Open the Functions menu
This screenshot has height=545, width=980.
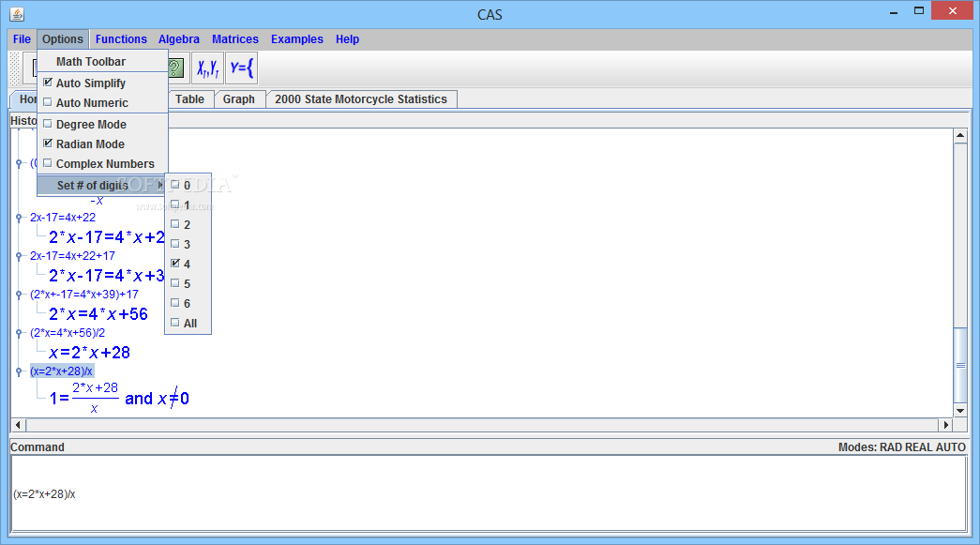coord(121,38)
